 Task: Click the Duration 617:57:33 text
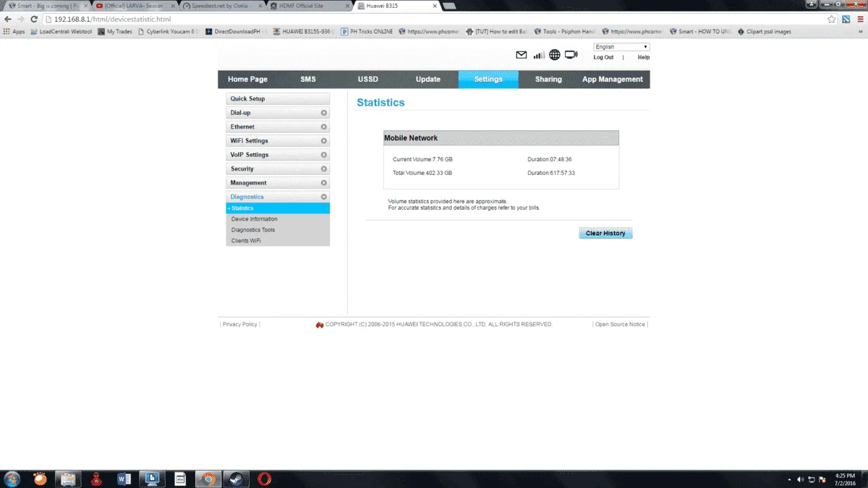pos(551,173)
